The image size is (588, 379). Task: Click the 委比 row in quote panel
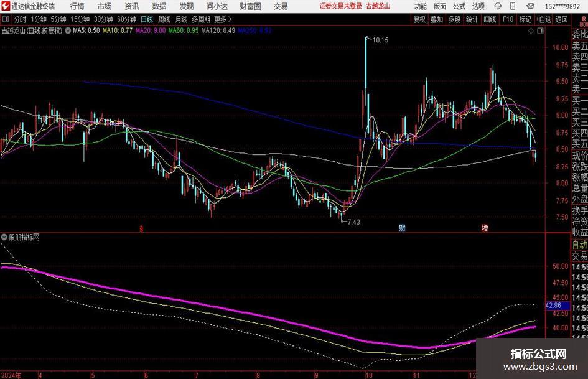point(580,34)
